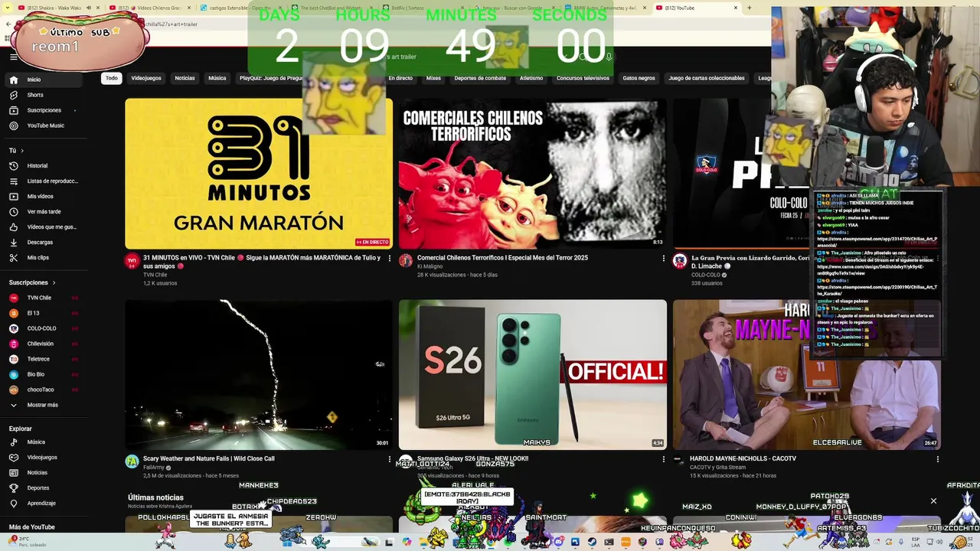The image size is (980, 551).
Task: Open Harold Mayne-Nicholls Cacotv video title
Action: [743, 458]
